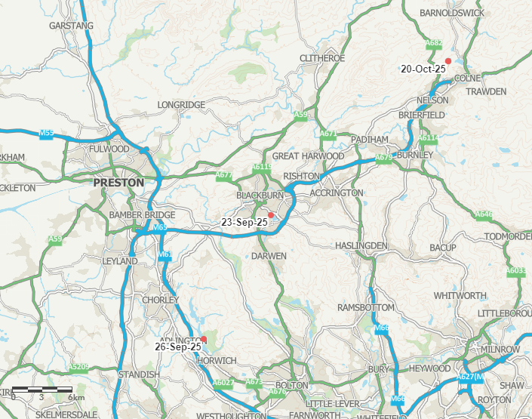
Task: Click the map scale bar
Action: pos(42,390)
